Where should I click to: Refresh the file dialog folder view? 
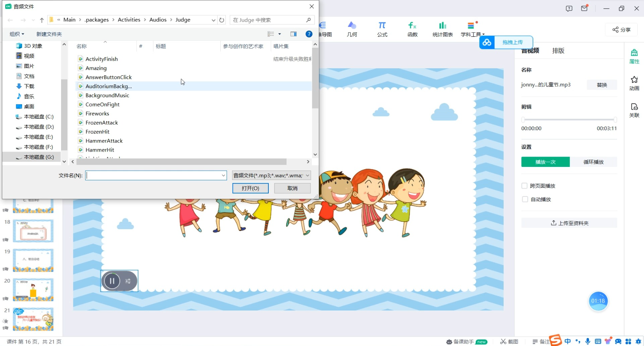click(x=222, y=20)
